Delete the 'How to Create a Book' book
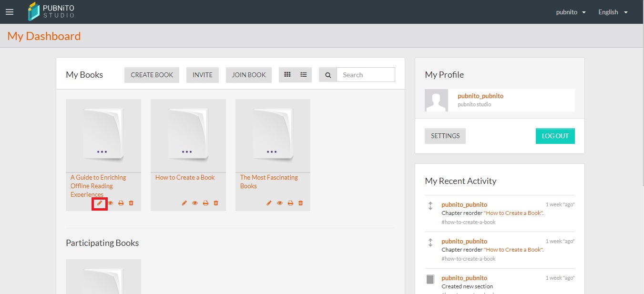 coord(216,203)
